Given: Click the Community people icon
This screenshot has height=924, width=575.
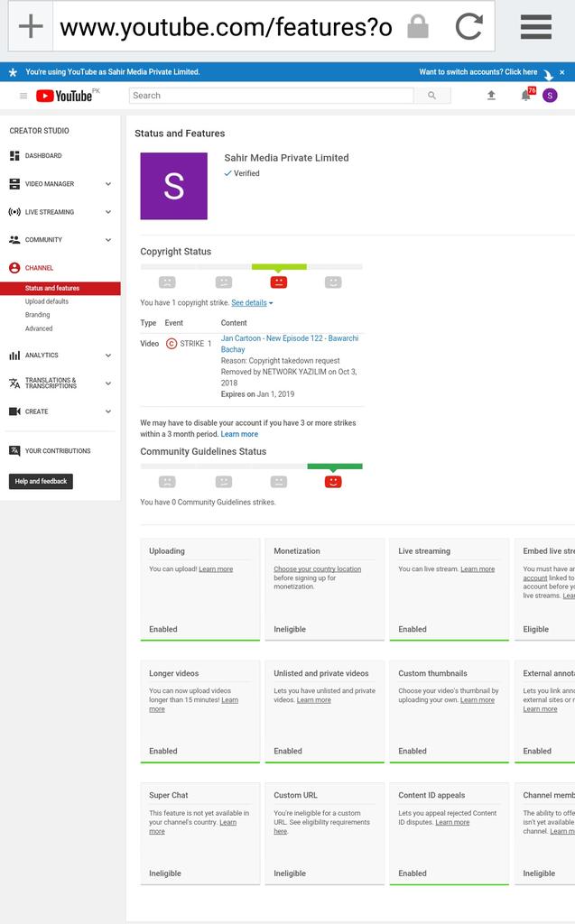Looking at the screenshot, I should pos(14,240).
